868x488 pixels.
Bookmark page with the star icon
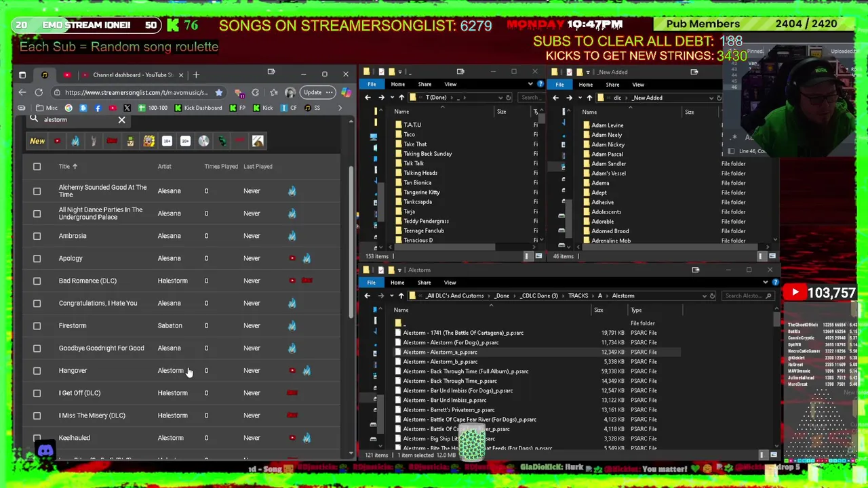[x=218, y=92]
